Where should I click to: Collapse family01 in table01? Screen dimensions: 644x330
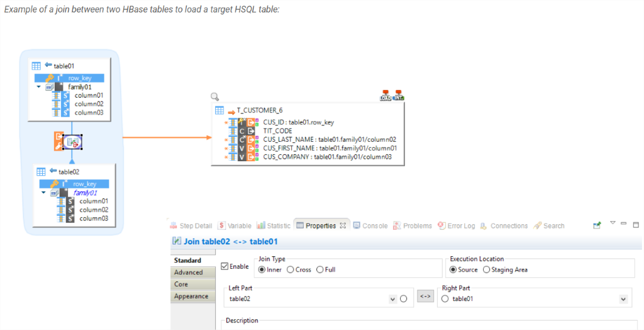[x=38, y=87]
